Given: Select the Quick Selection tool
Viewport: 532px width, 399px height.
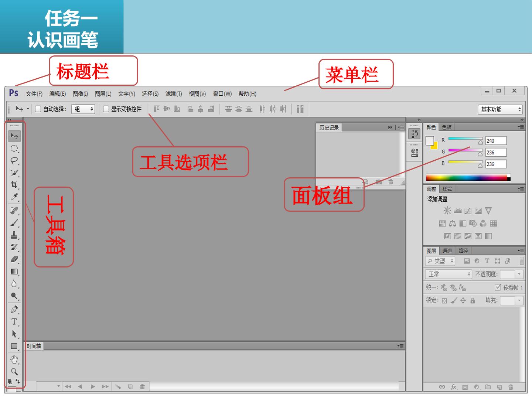Looking at the screenshot, I should tap(14, 173).
